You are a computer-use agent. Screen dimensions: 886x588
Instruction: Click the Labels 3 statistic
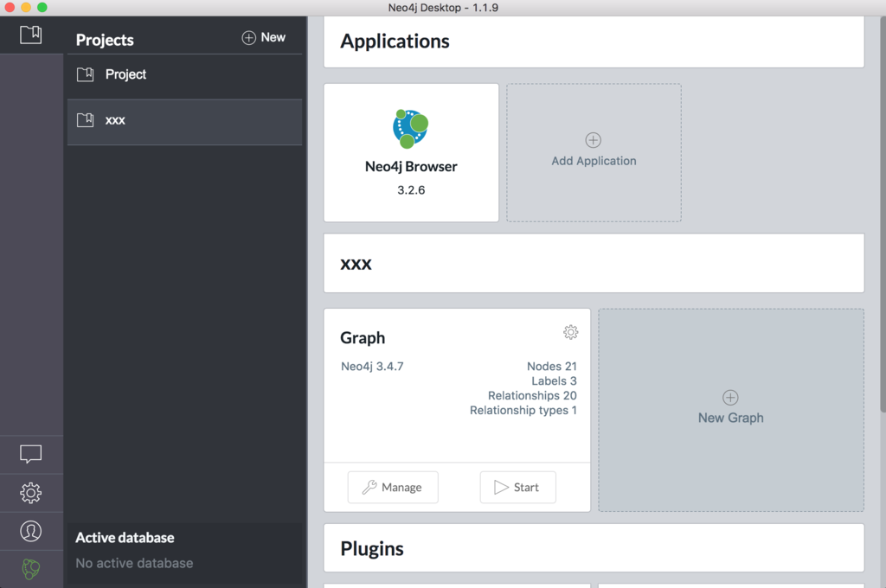point(554,380)
